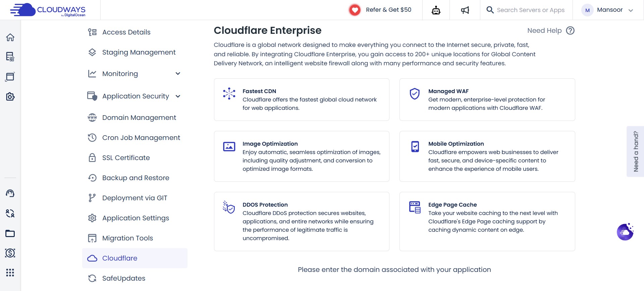Open the Need a hand? side tab
The image size is (644, 291).
635,151
